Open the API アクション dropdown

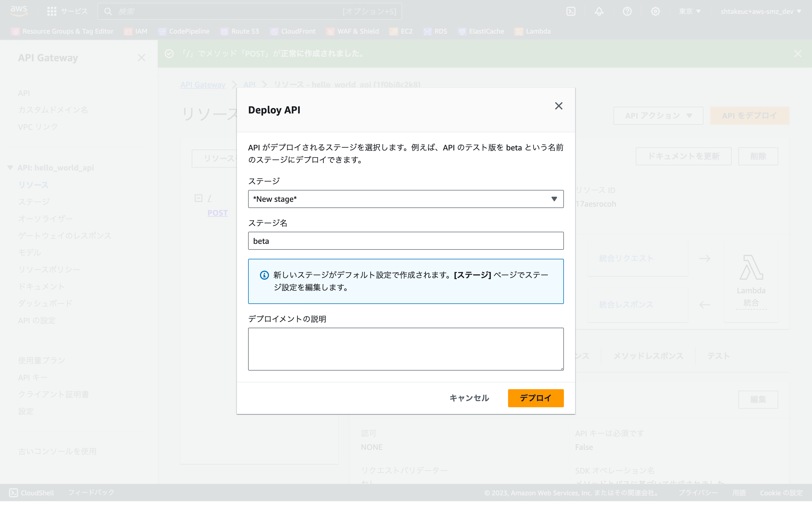pyautogui.click(x=658, y=116)
